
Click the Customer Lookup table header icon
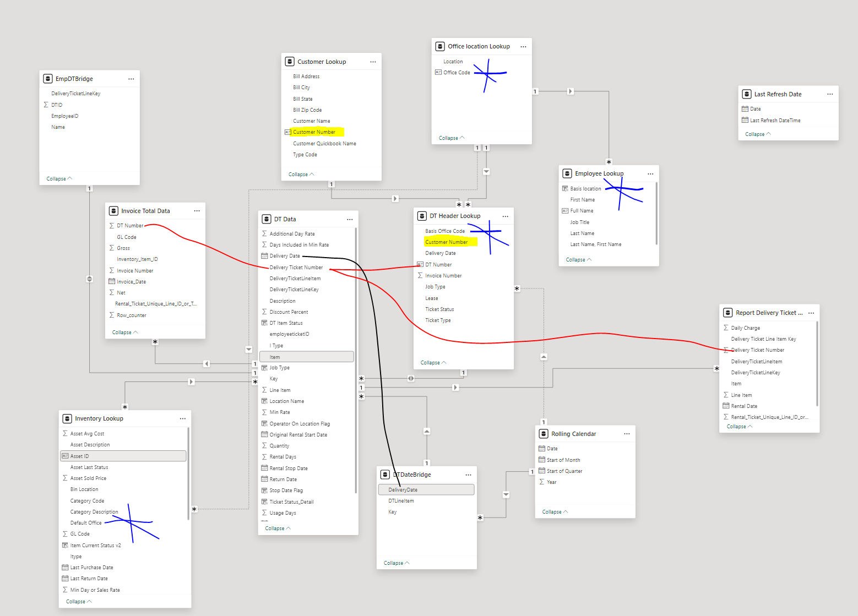pos(290,62)
